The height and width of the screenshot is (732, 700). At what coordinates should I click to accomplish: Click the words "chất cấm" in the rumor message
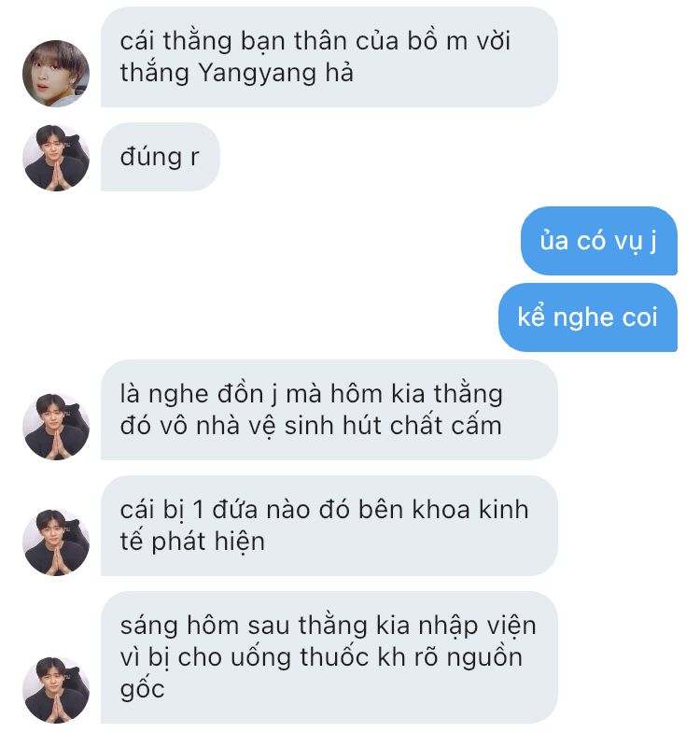pos(446,426)
